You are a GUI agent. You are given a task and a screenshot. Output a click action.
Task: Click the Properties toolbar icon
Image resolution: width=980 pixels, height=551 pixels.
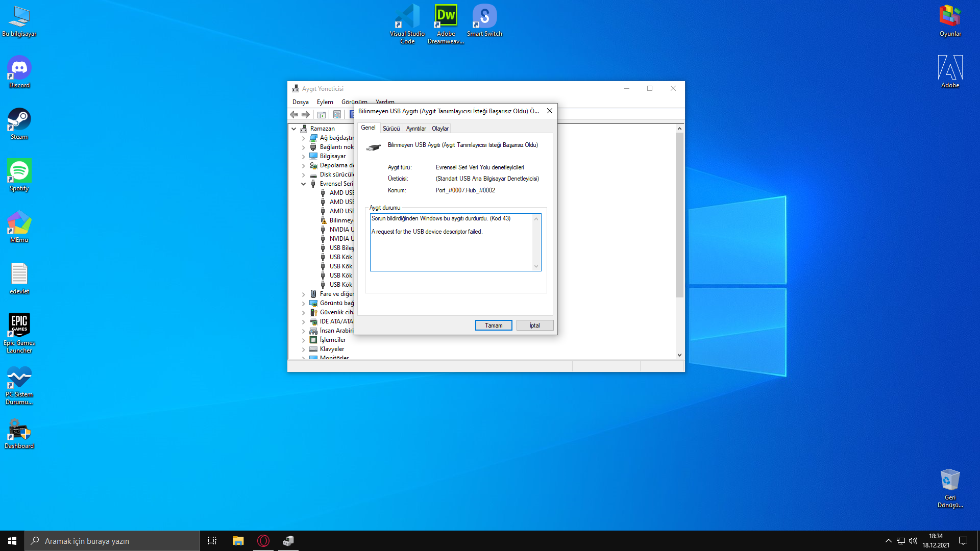337,115
